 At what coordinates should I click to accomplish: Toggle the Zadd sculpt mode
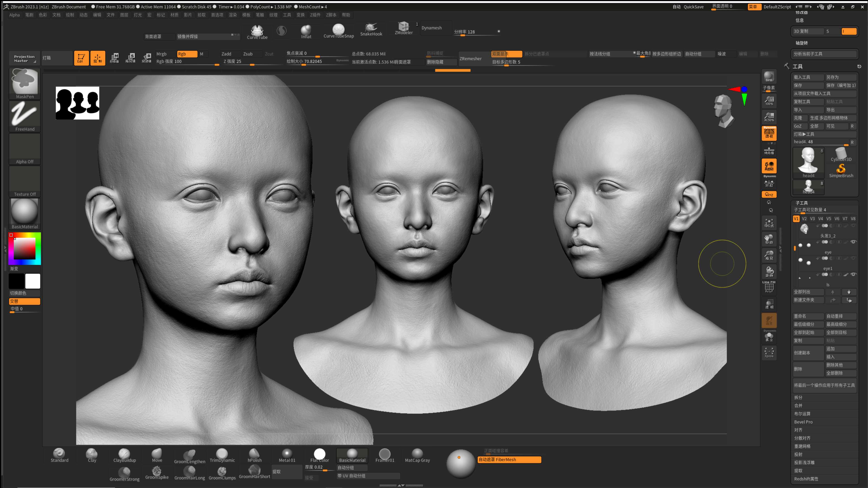(226, 54)
